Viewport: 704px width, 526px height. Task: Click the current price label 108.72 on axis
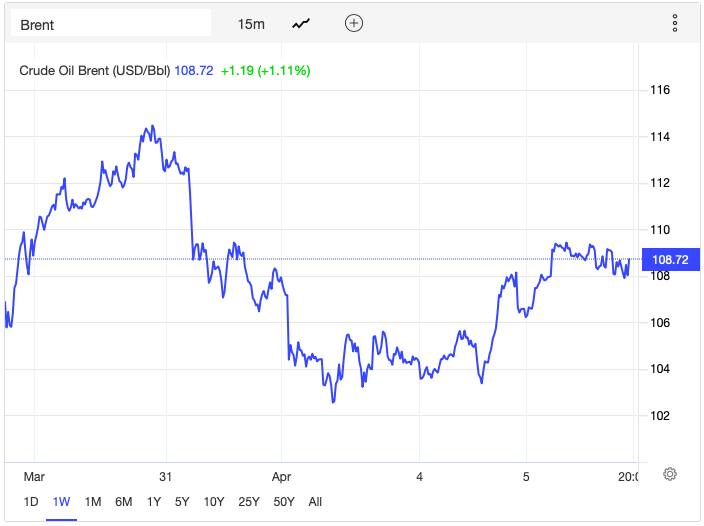click(x=670, y=259)
